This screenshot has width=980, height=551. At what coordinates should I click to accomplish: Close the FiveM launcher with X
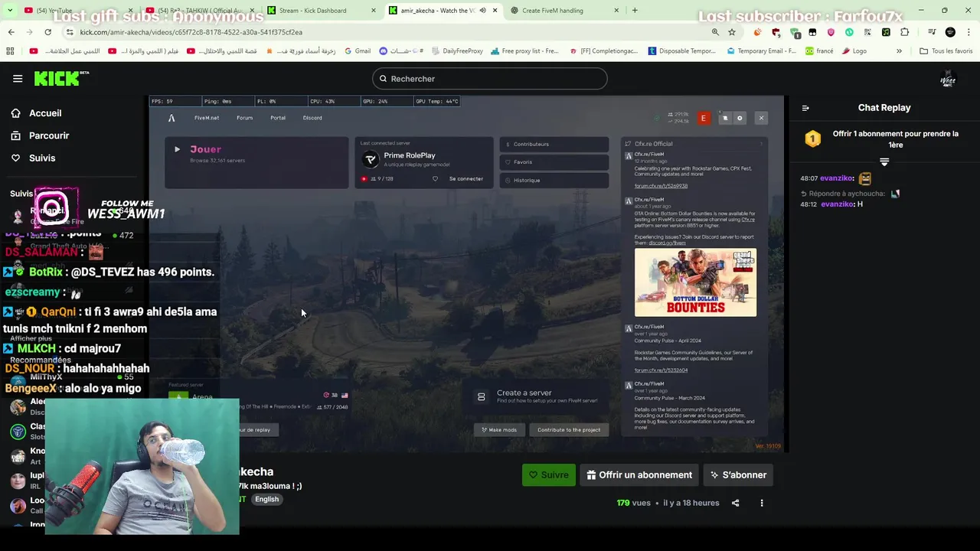point(761,118)
